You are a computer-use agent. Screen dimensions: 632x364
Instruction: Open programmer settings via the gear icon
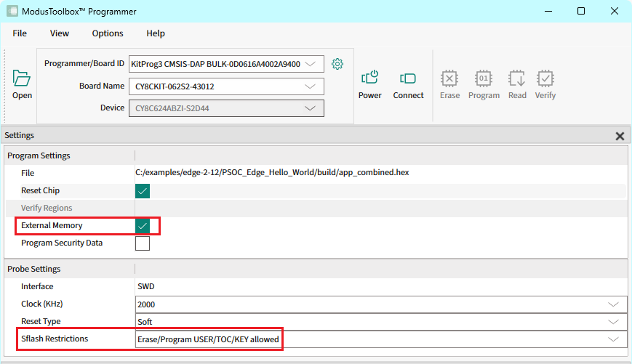pos(337,64)
